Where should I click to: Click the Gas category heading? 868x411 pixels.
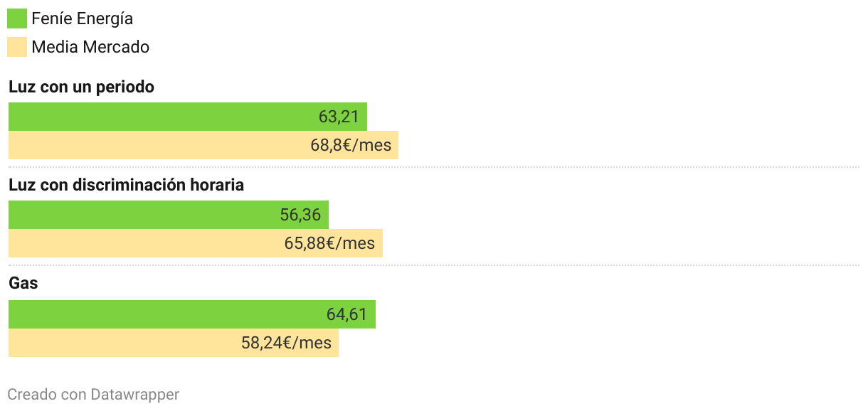point(23,283)
